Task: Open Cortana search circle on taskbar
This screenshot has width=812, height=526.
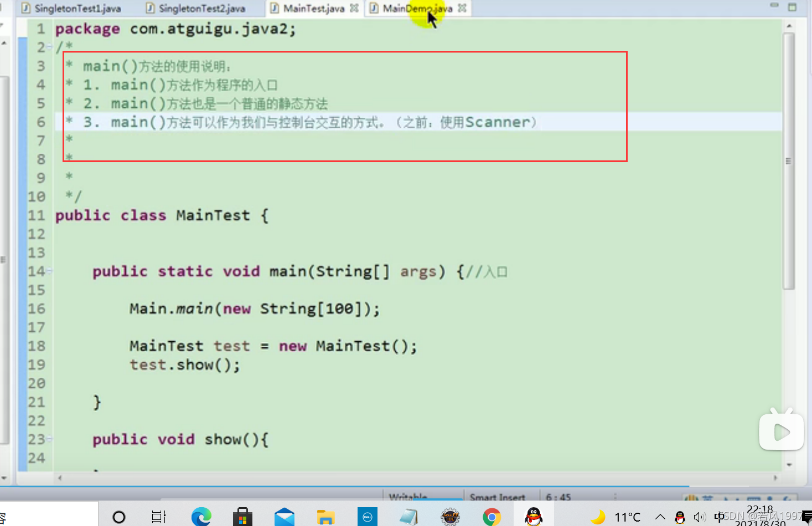Action: (118, 517)
